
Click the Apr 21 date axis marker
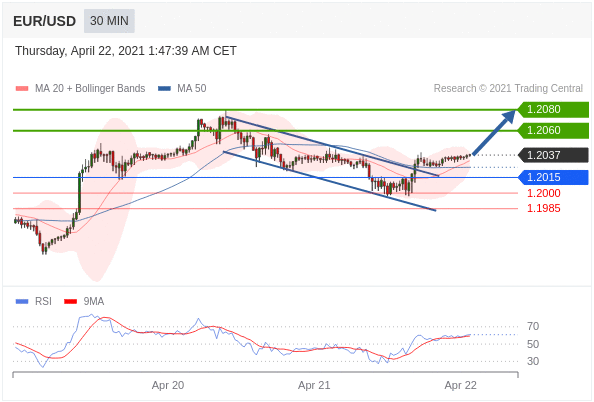click(x=314, y=385)
